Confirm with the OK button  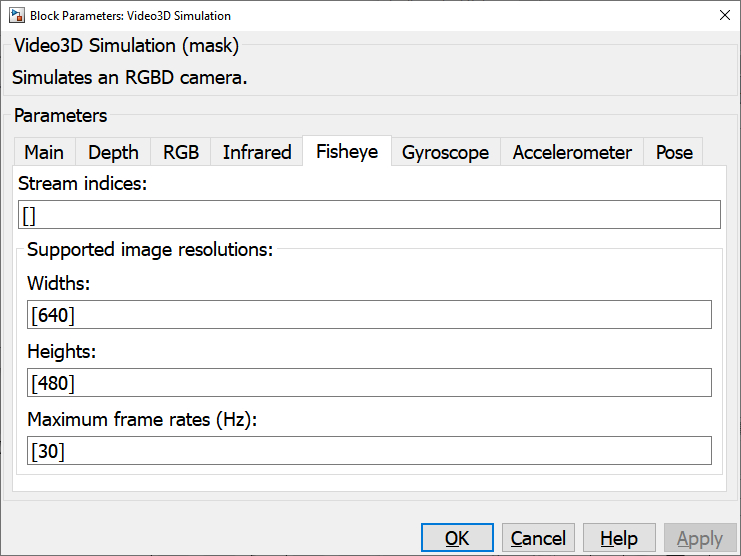coord(457,538)
